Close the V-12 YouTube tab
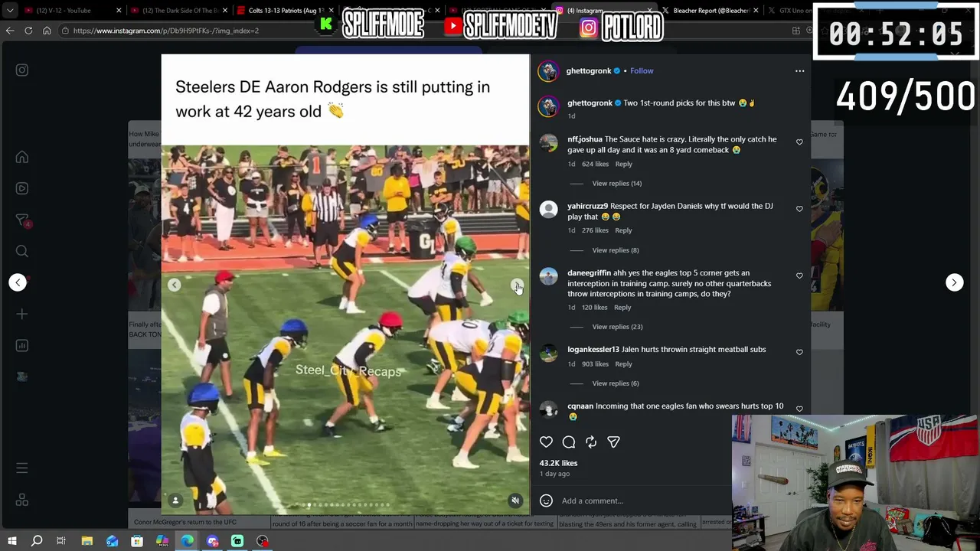 119,11
